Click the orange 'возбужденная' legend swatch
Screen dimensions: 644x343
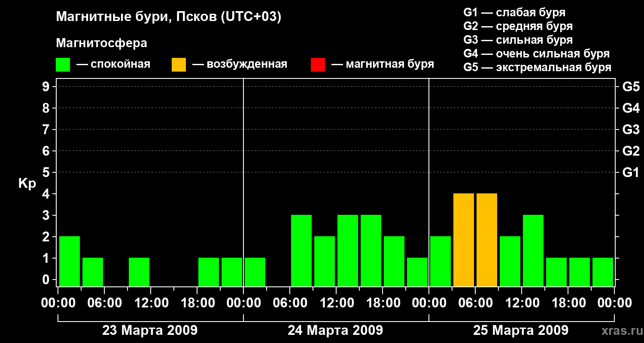179,65
